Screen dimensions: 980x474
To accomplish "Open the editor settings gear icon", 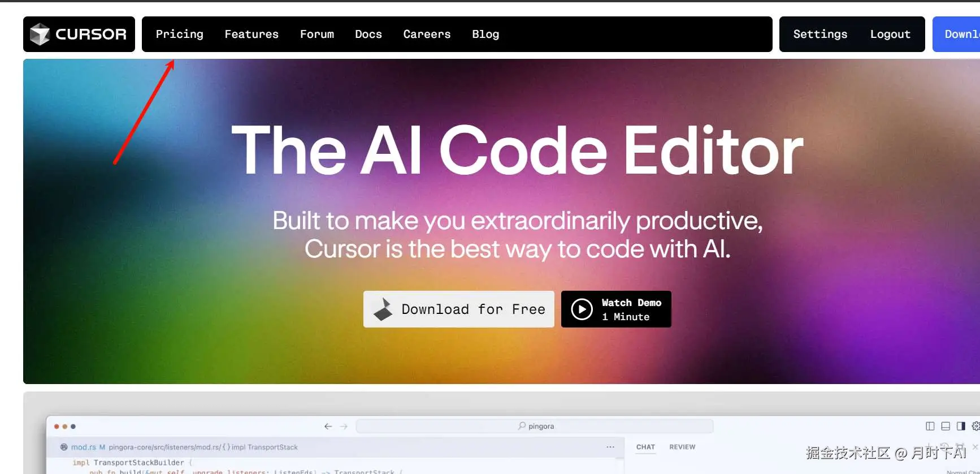I will click(975, 426).
